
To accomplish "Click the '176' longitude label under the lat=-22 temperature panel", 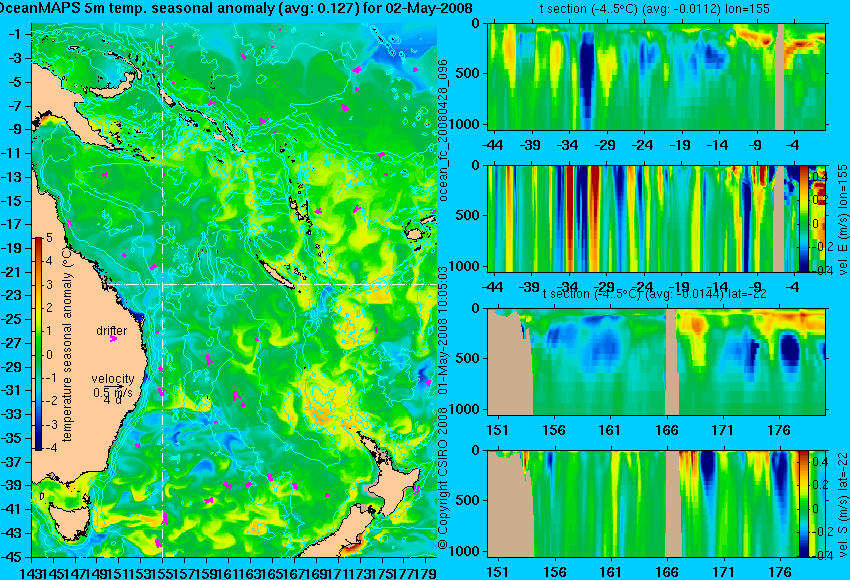I will [780, 430].
